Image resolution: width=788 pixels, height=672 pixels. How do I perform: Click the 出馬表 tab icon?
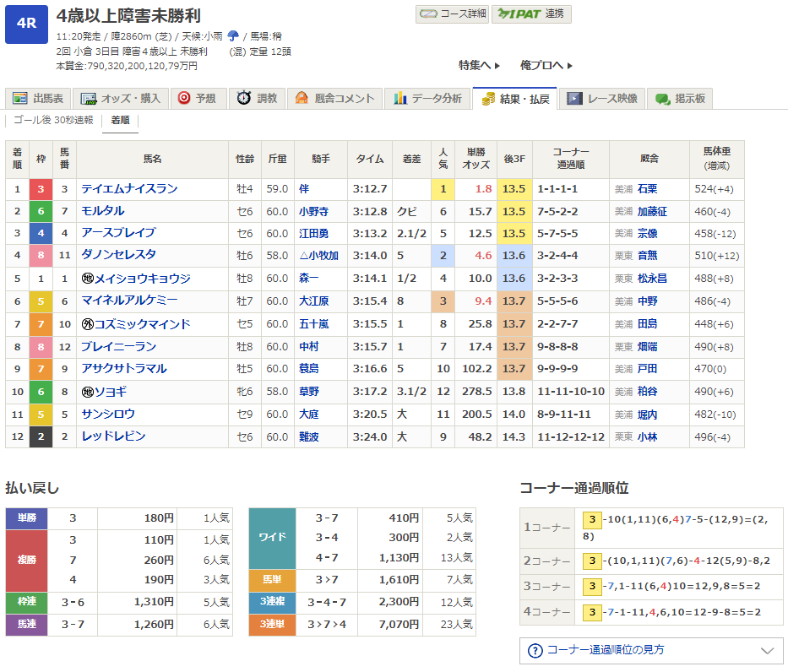[20, 99]
